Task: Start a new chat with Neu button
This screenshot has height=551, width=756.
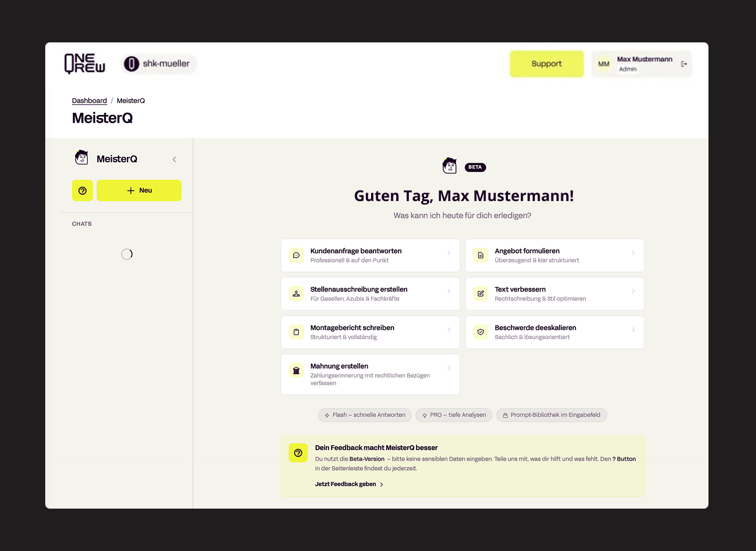Action: pos(139,191)
